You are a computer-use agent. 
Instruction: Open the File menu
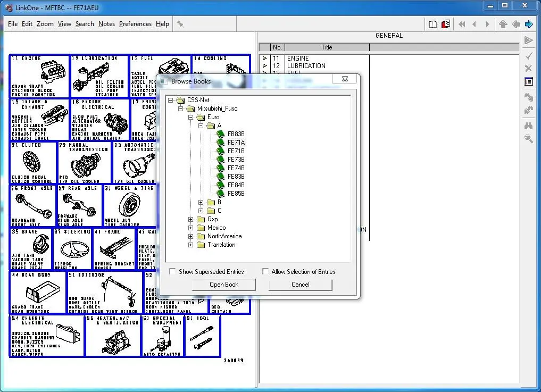pos(13,24)
